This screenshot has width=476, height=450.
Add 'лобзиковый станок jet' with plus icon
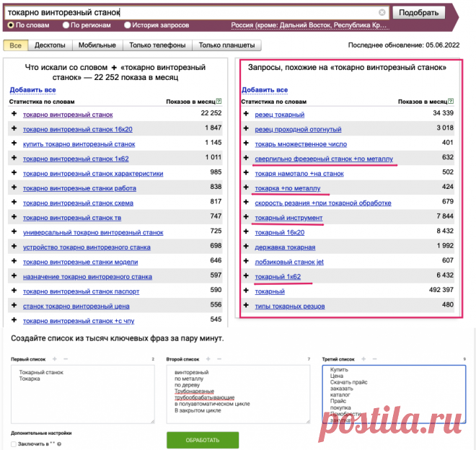coord(246,261)
